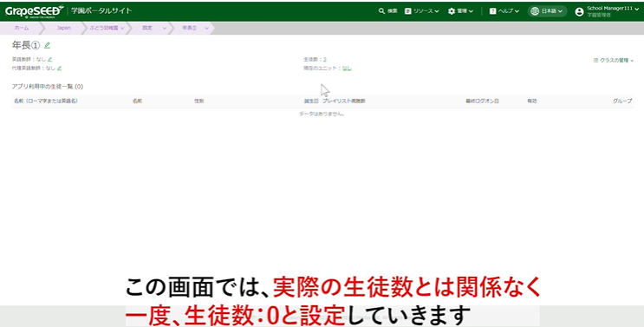Edit 代理英語教師 with pencil icon
This screenshot has height=327, width=644.
pyautogui.click(x=59, y=69)
